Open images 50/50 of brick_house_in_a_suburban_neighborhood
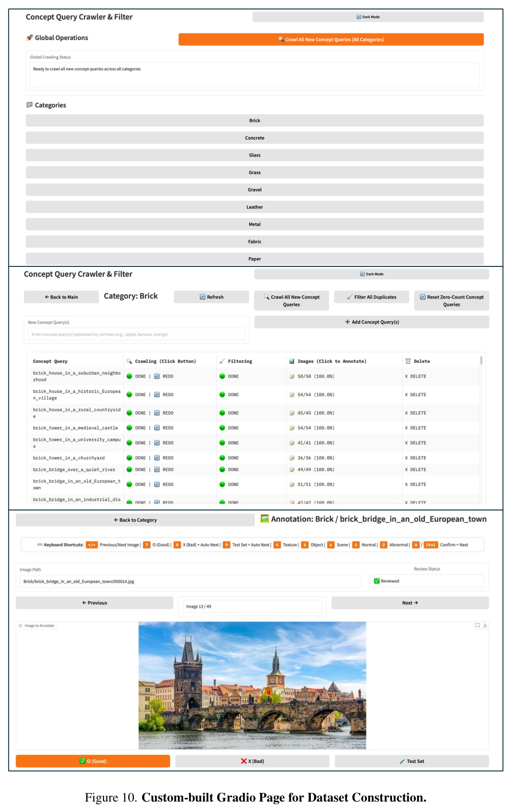The image size is (513, 812). pyautogui.click(x=316, y=376)
